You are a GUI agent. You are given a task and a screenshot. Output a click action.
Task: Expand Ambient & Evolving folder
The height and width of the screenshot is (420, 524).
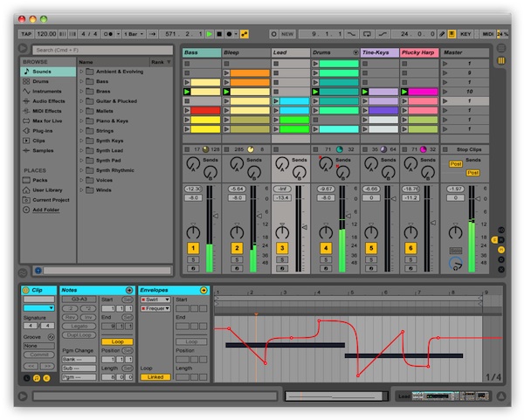click(x=81, y=72)
